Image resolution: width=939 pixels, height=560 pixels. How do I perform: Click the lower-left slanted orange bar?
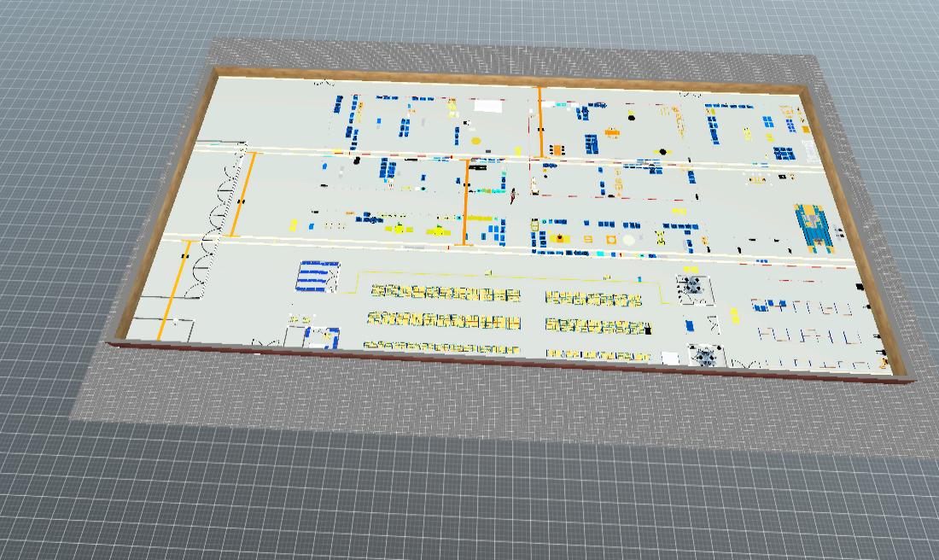point(176,290)
